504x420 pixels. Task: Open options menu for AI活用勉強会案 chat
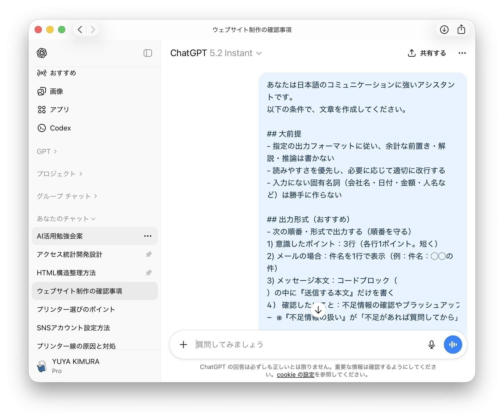click(x=148, y=236)
